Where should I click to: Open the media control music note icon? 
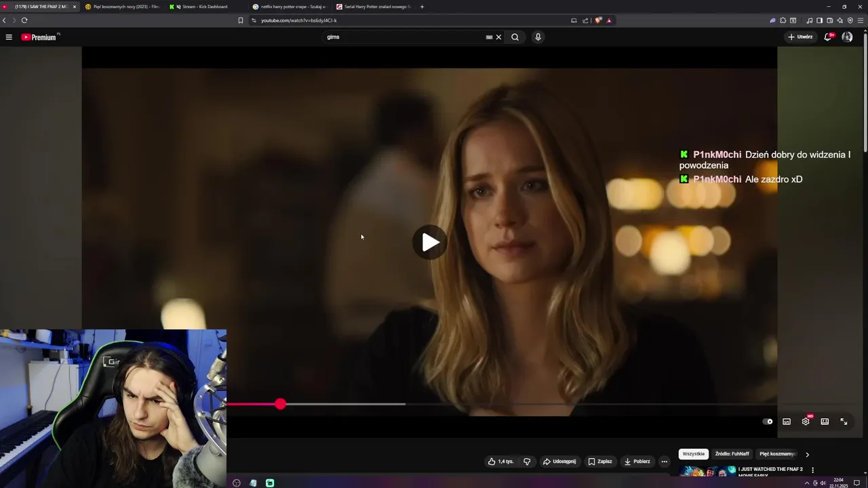point(809,20)
